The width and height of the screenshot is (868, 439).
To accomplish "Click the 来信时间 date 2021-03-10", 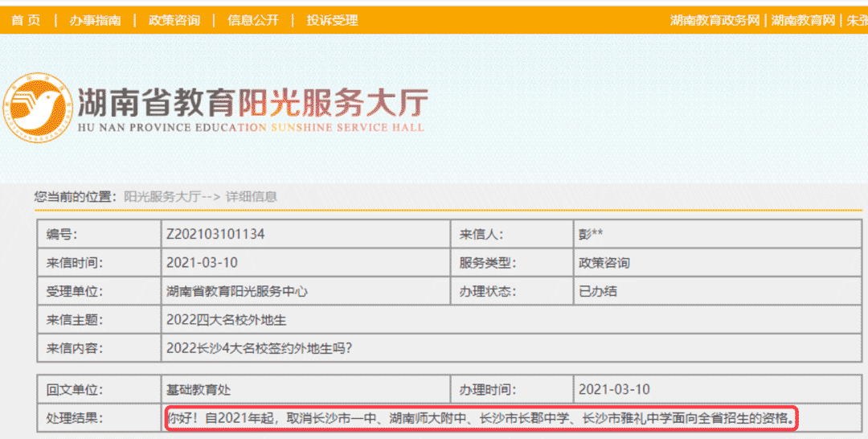I will click(202, 262).
